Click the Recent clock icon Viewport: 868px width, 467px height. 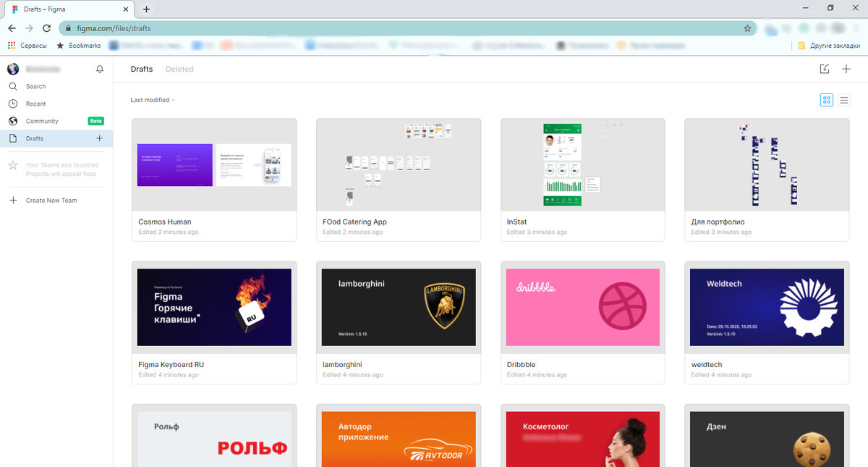pos(12,104)
